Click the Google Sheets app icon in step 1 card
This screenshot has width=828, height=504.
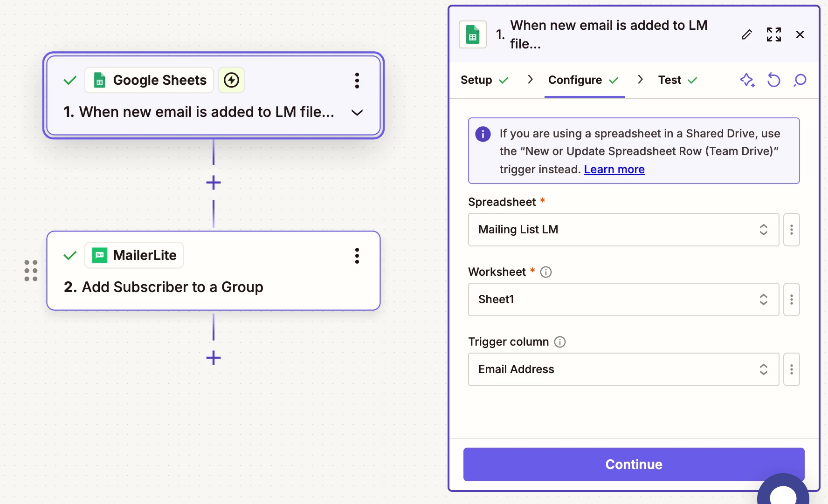[100, 80]
